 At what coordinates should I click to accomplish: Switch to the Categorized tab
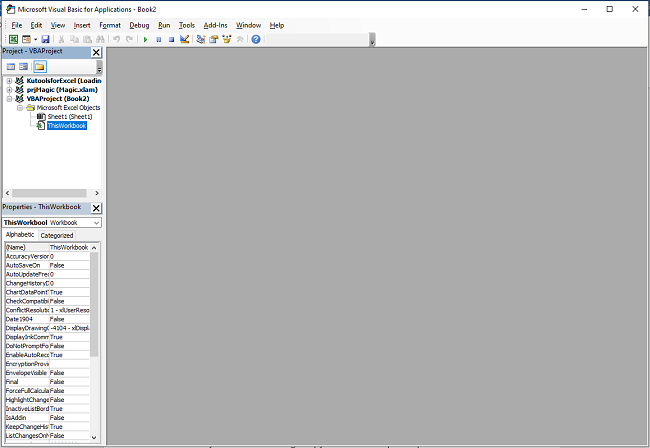coord(56,235)
